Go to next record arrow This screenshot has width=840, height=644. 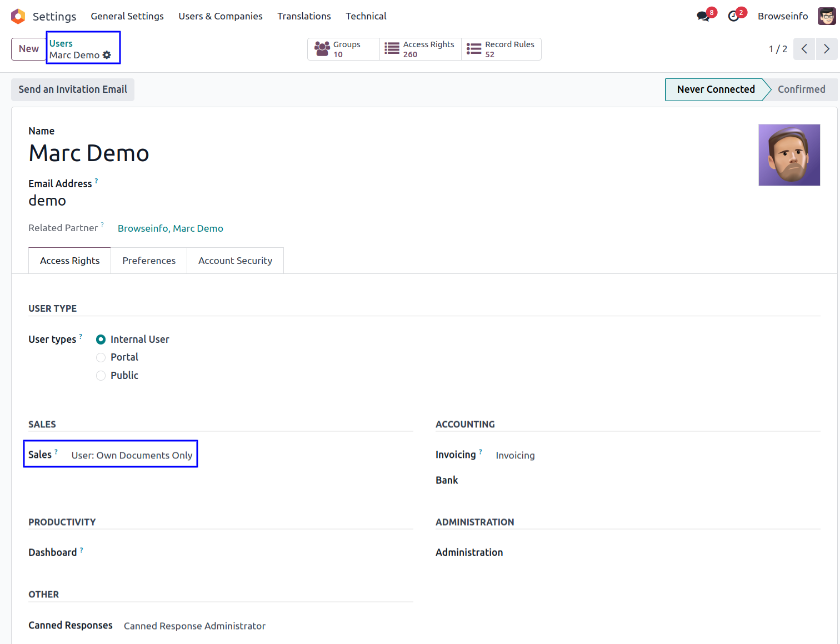826,49
